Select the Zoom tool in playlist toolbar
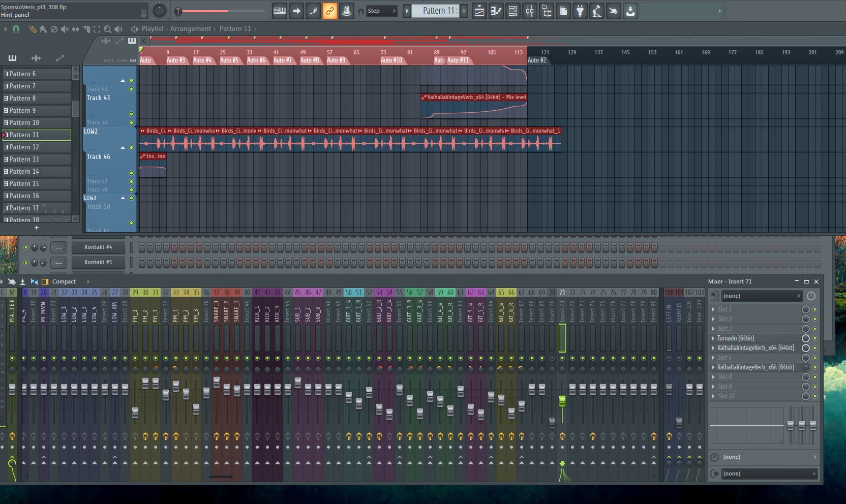This screenshot has width=846, height=504. pyautogui.click(x=107, y=29)
